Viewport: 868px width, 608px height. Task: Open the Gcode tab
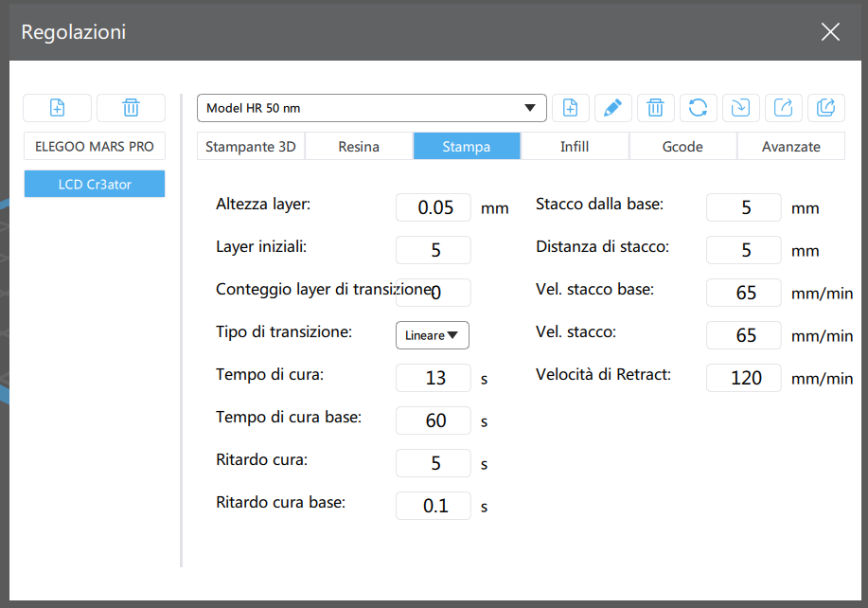tap(682, 147)
